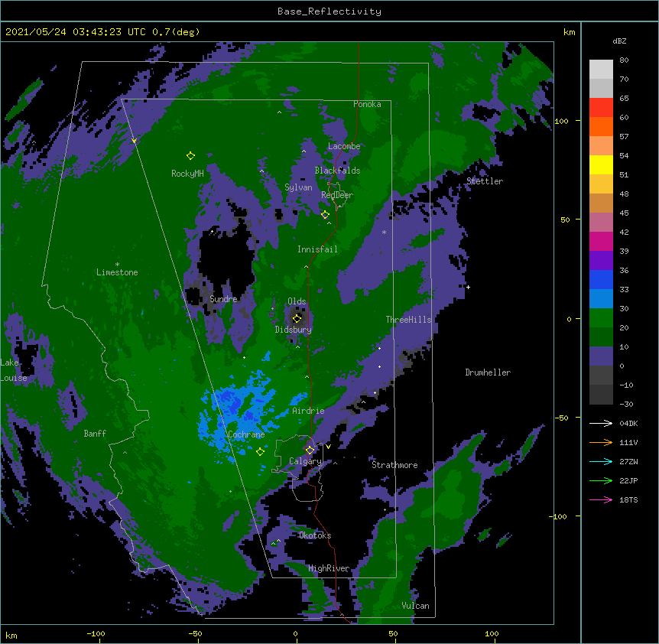Viewport: 659px width, 644px height.
Task: Click the yellow diamond marker below RedDeer
Action: point(325,215)
